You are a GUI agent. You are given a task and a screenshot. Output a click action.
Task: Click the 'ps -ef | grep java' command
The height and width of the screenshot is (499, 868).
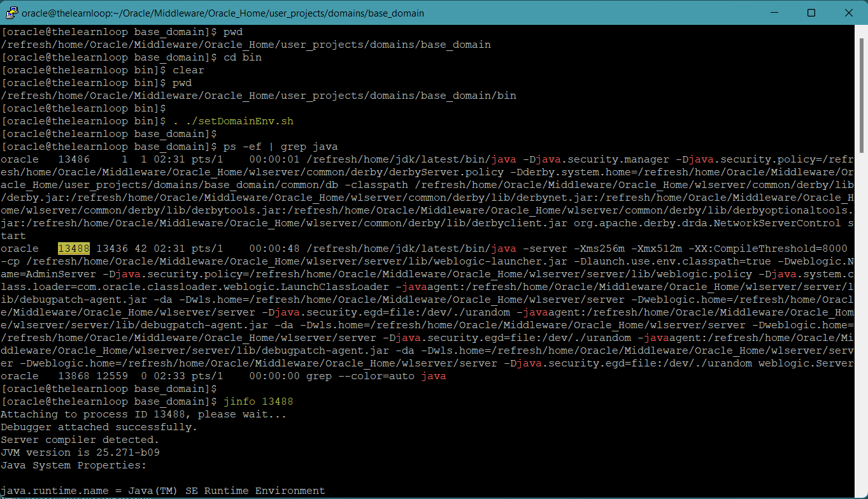coord(280,147)
